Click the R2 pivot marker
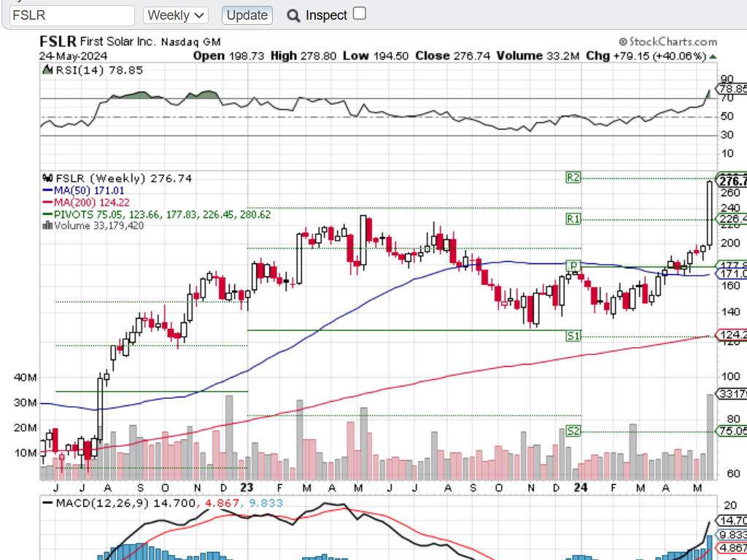 pyautogui.click(x=573, y=178)
